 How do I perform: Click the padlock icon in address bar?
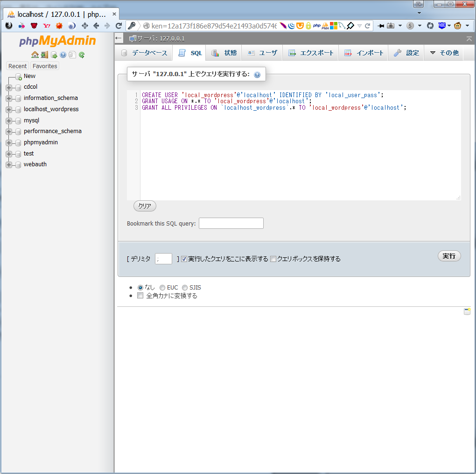click(x=308, y=26)
